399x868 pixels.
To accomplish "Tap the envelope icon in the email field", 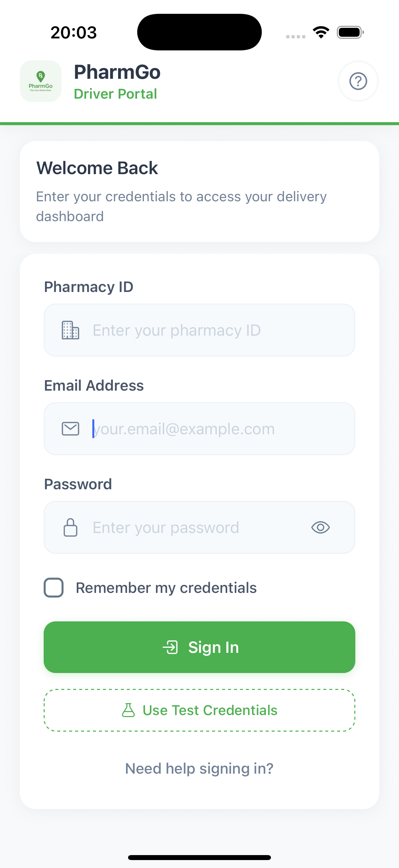I will pyautogui.click(x=70, y=429).
